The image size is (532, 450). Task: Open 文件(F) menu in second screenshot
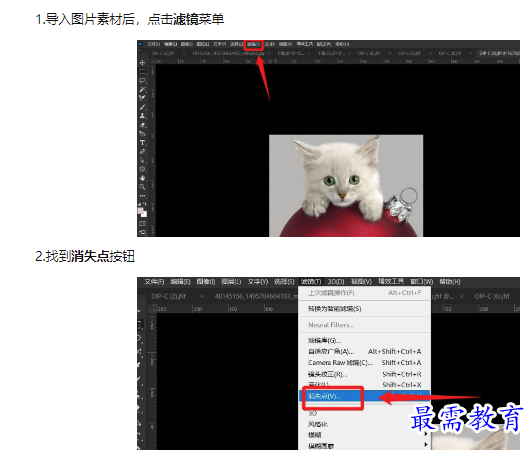pyautogui.click(x=154, y=282)
